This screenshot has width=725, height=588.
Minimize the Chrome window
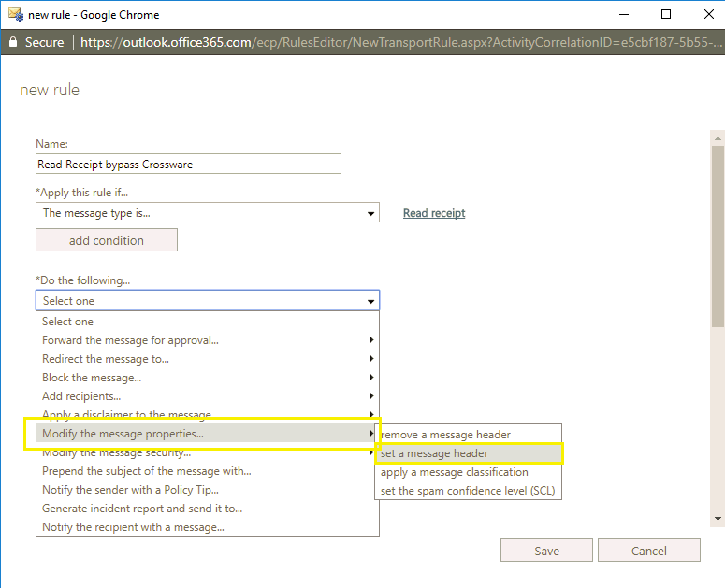click(624, 14)
